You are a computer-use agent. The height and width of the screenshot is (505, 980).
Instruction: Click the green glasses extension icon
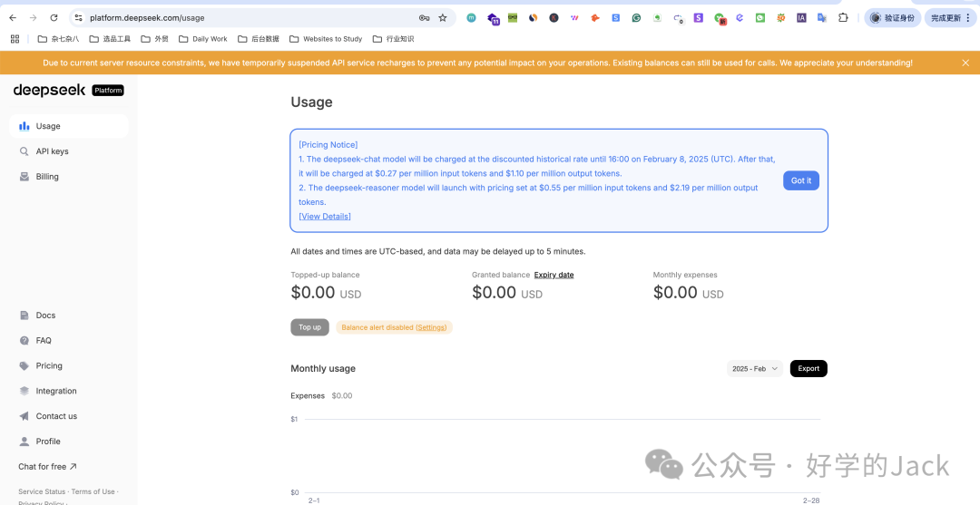[x=513, y=18]
